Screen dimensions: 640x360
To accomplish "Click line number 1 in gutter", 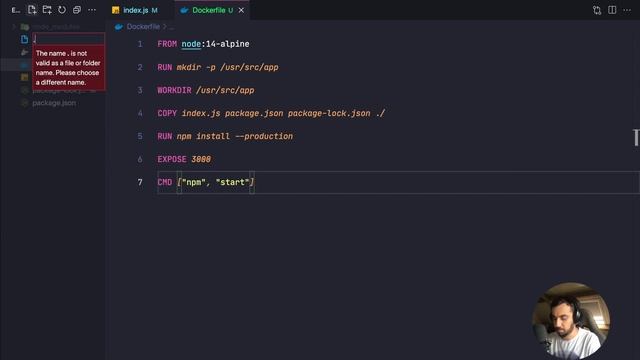I will tap(140, 44).
